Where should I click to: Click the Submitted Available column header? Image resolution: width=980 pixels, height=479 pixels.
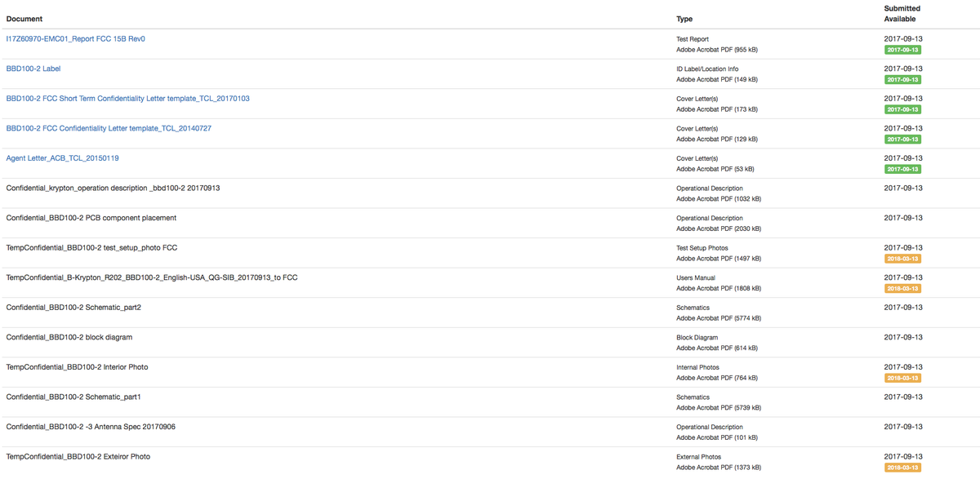point(902,13)
